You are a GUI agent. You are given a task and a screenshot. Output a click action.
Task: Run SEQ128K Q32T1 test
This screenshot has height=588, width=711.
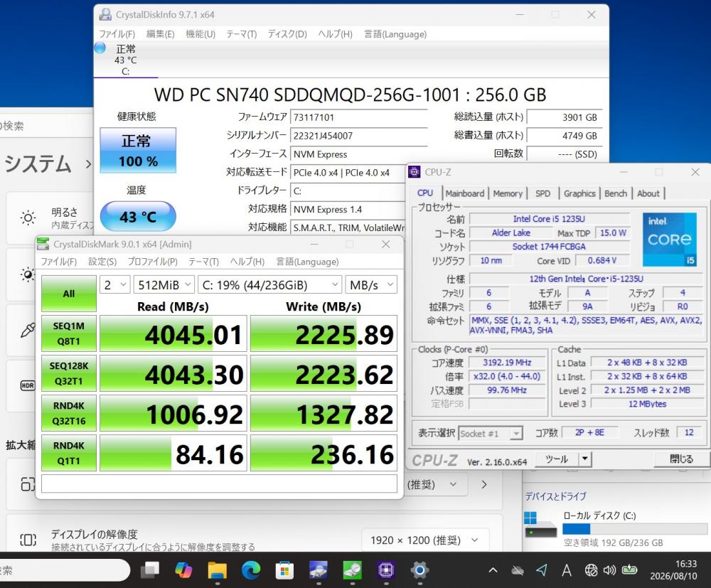[69, 373]
